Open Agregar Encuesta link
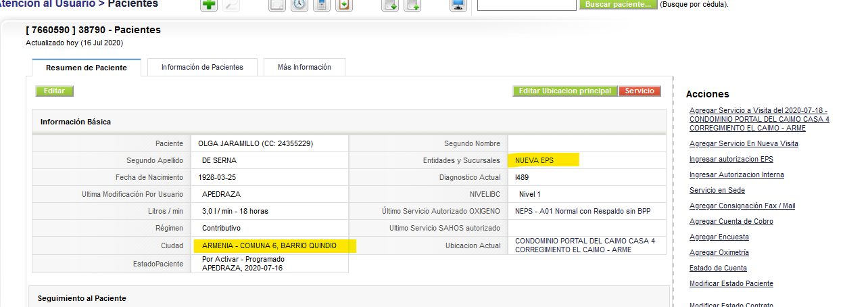The image size is (868, 307). [x=719, y=237]
